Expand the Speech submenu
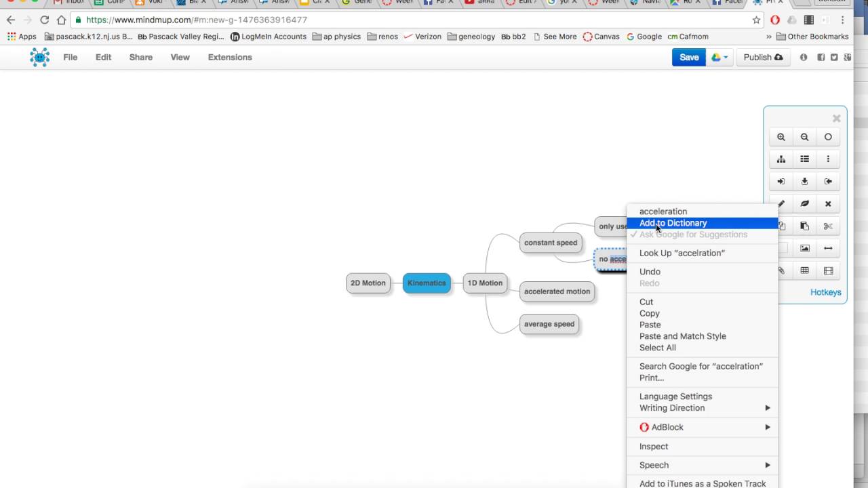868x488 pixels. click(x=703, y=465)
